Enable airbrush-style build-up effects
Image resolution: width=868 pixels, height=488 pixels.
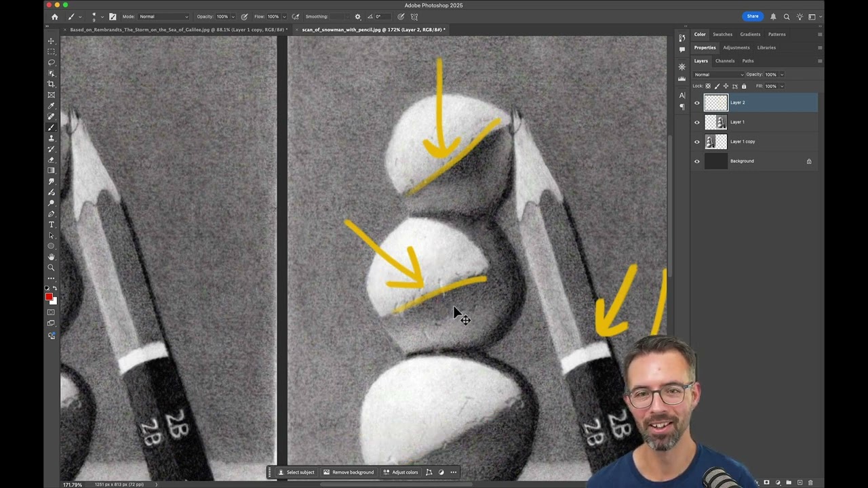295,16
